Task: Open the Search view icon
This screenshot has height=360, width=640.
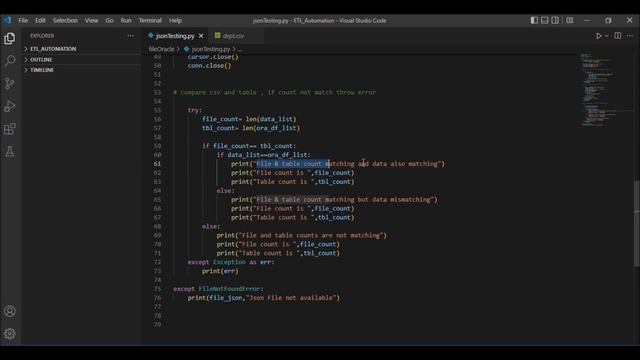Action: pyautogui.click(x=10, y=61)
